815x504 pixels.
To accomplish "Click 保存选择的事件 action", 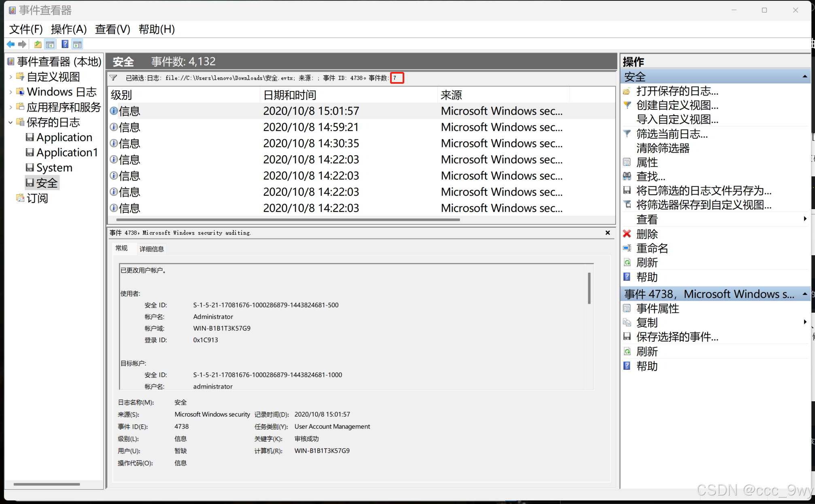I will click(677, 337).
